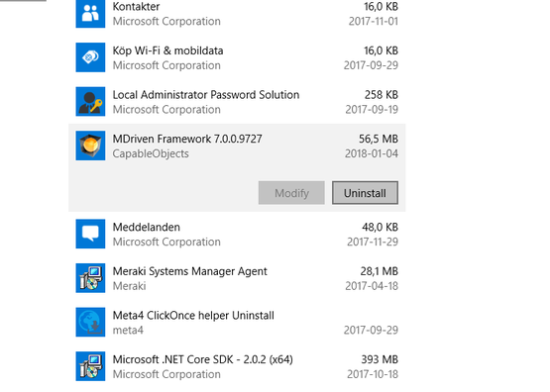
Task: Click the Kontakter people icon
Action: point(90,14)
